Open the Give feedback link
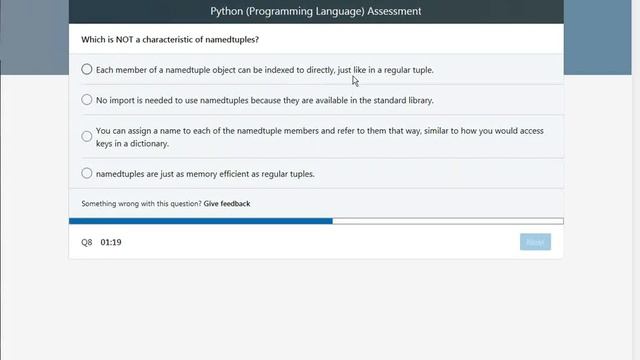This screenshot has height=360, width=640. coord(227,204)
